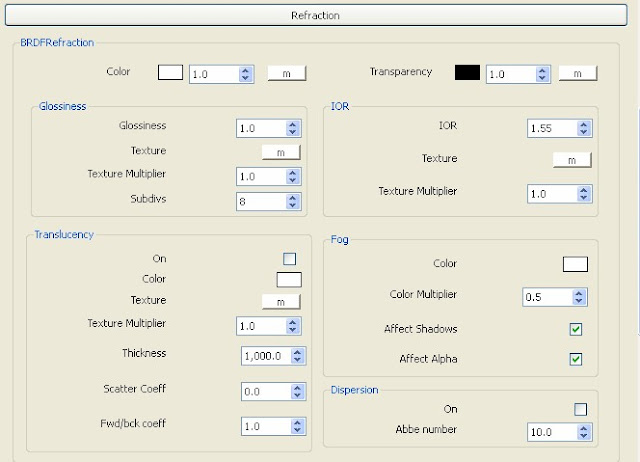640x462 pixels.
Task: Click the Glossiness Subdivs spinner arrows
Action: click(293, 200)
